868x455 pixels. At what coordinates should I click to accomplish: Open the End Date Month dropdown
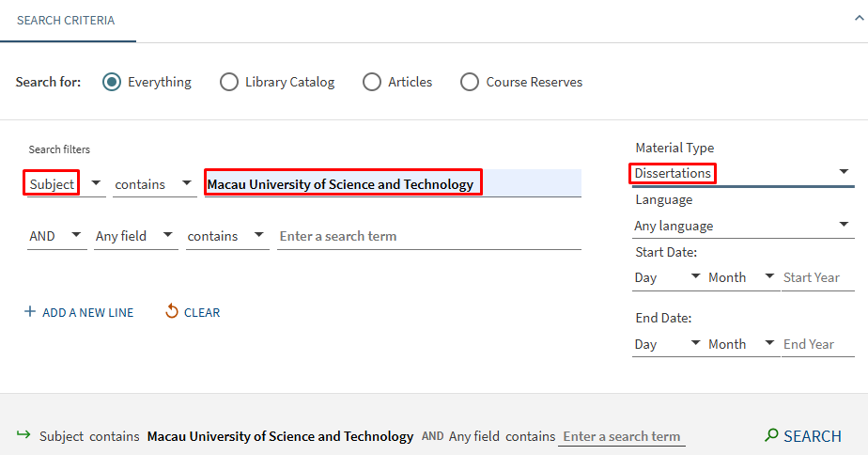click(x=742, y=344)
